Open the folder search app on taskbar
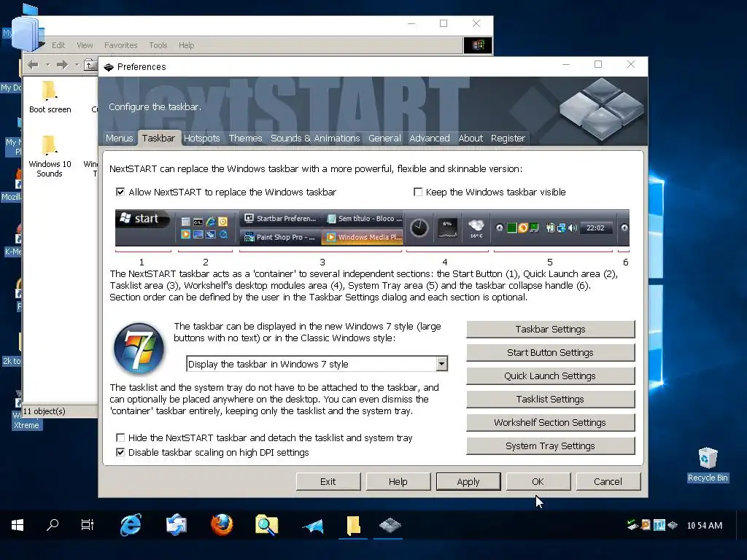The height and width of the screenshot is (560, 747). tap(267, 525)
